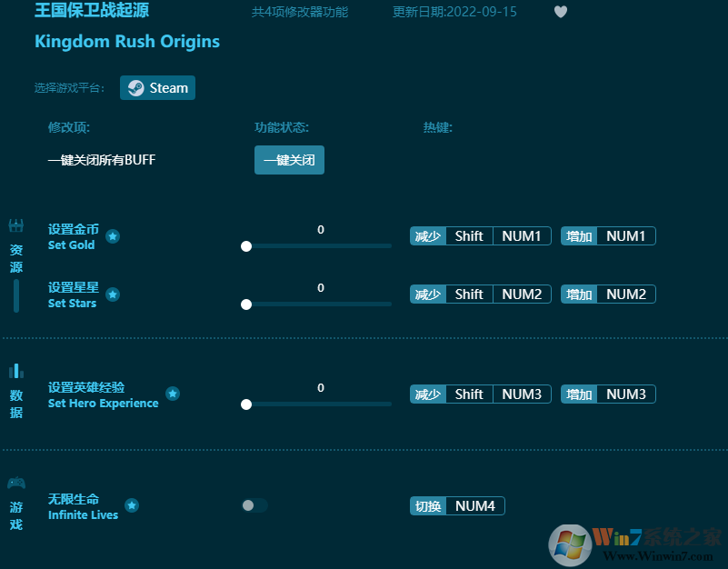Click the Set Stars value 0
The image size is (728, 569).
320,287
